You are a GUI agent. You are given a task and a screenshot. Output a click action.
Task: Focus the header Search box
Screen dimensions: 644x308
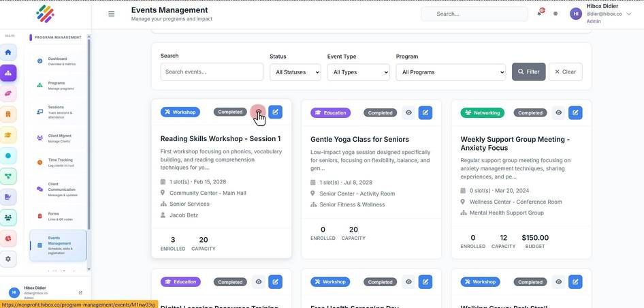point(474,14)
